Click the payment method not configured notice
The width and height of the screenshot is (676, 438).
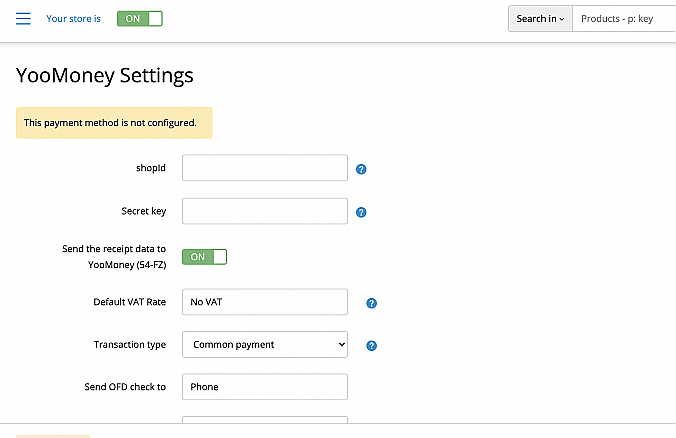pyautogui.click(x=113, y=123)
